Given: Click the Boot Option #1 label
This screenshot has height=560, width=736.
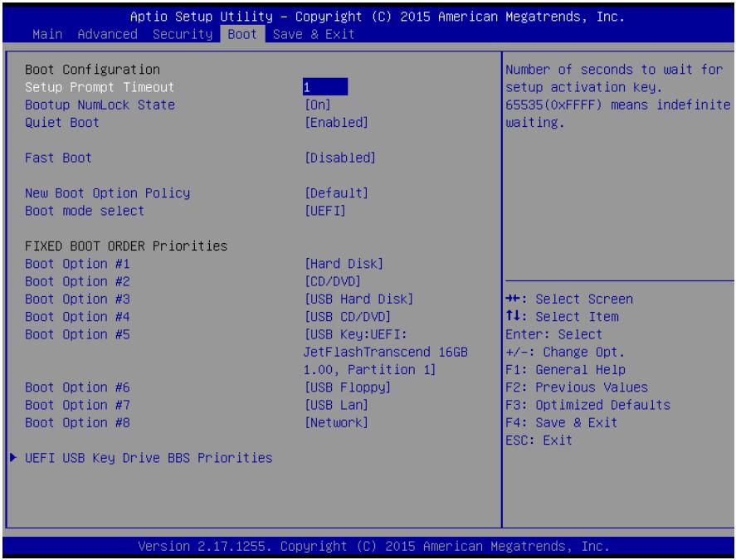Looking at the screenshot, I should click(77, 264).
